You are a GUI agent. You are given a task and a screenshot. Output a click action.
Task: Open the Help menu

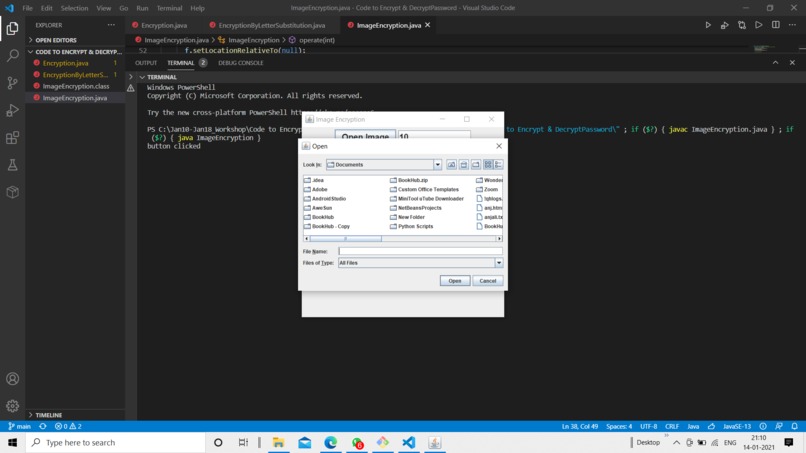click(197, 8)
